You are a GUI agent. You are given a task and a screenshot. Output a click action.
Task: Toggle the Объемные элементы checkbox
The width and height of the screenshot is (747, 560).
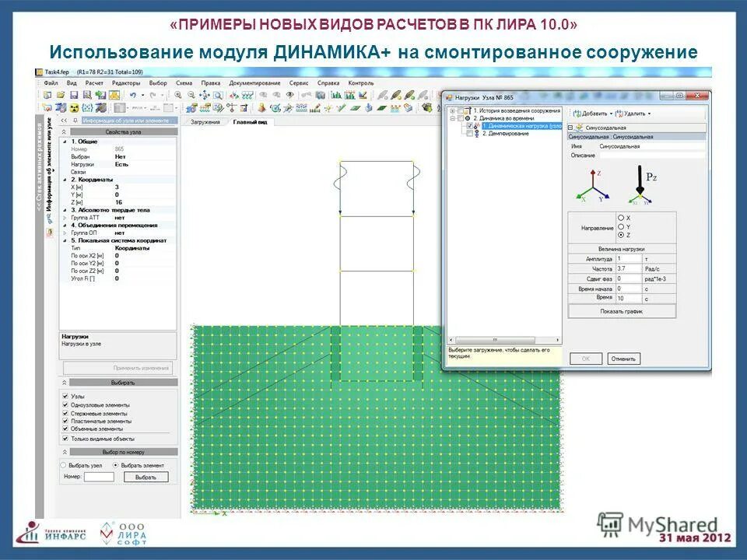click(65, 429)
